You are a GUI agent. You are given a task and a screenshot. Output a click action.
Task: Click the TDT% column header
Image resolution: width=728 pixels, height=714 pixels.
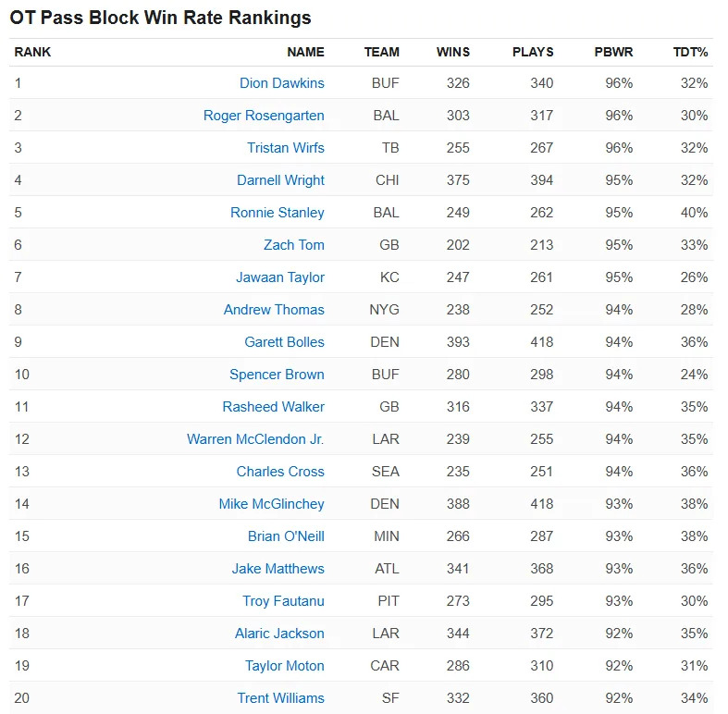690,52
